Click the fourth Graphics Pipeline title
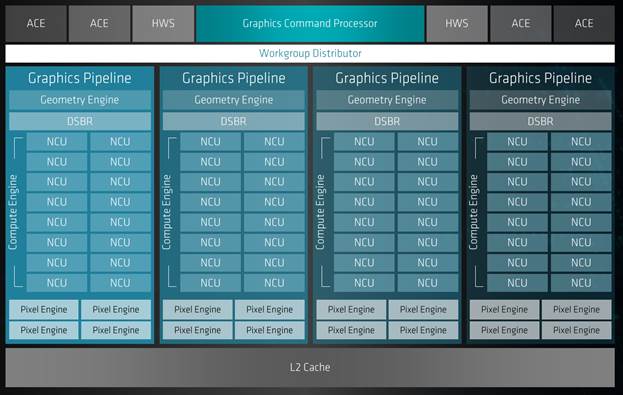Viewport: 623px width, 395px height. pyautogui.click(x=540, y=78)
